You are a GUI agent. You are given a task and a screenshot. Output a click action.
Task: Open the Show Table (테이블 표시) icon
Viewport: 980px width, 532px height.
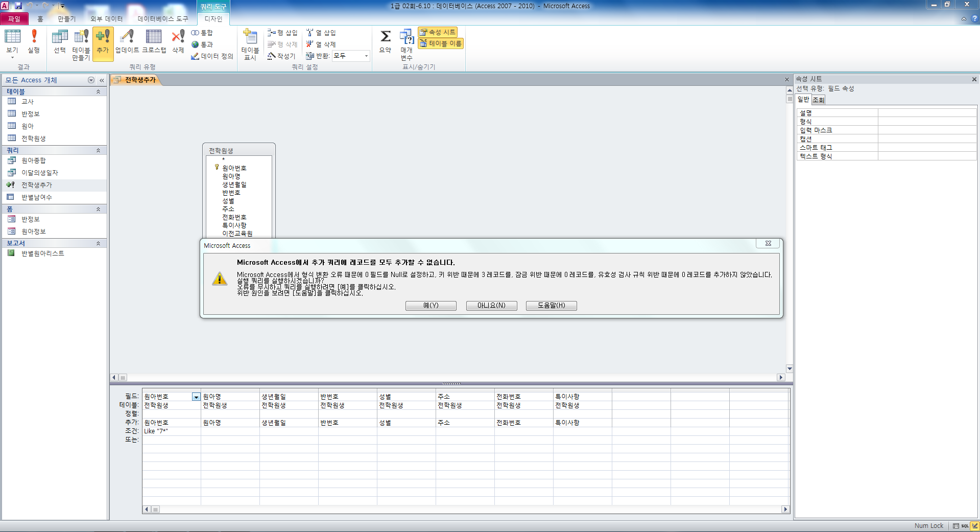pos(250,44)
